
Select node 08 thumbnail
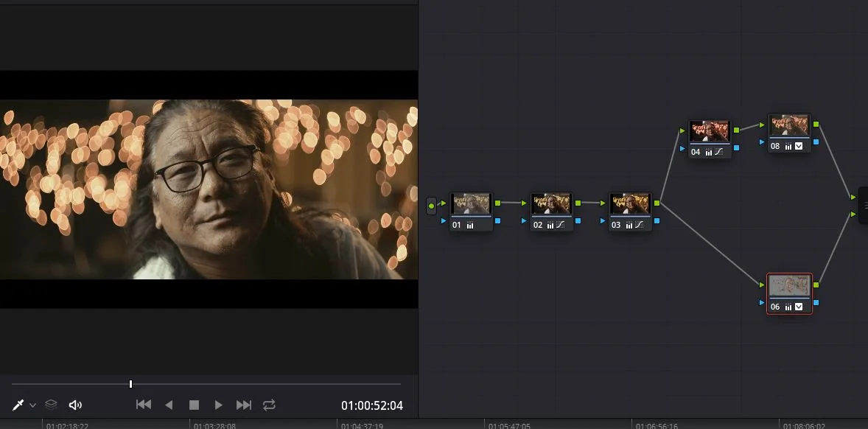[789, 125]
